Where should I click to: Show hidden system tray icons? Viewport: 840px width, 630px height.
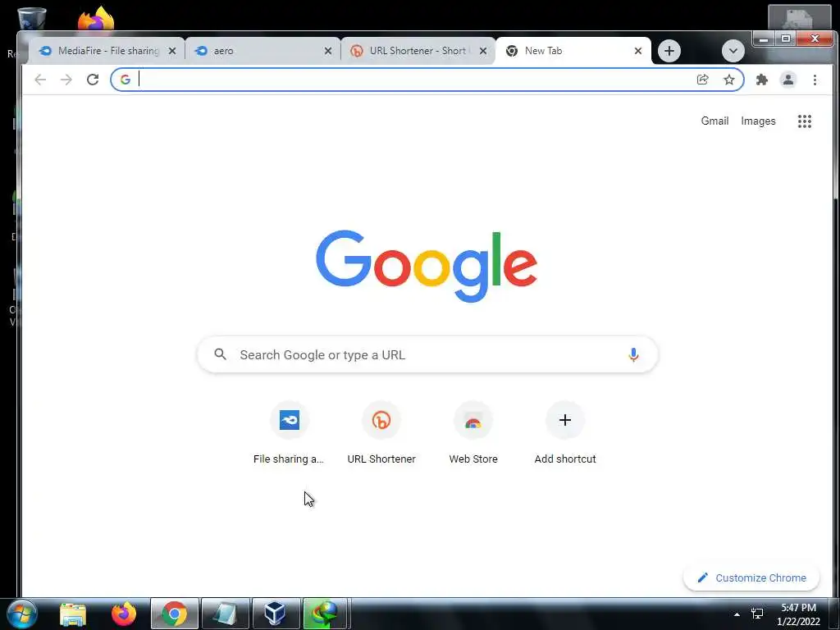(737, 614)
